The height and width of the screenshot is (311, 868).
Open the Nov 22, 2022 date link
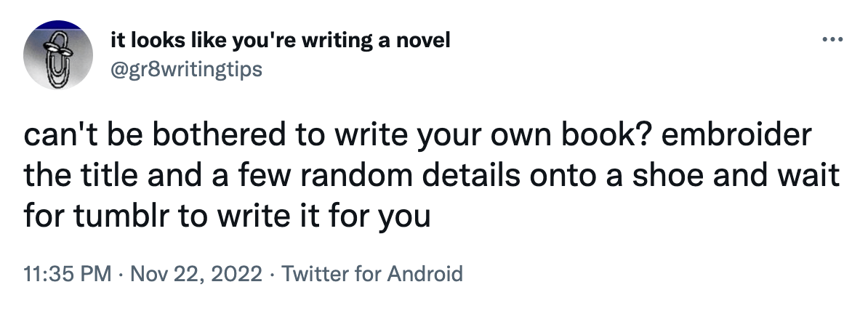pos(196,274)
